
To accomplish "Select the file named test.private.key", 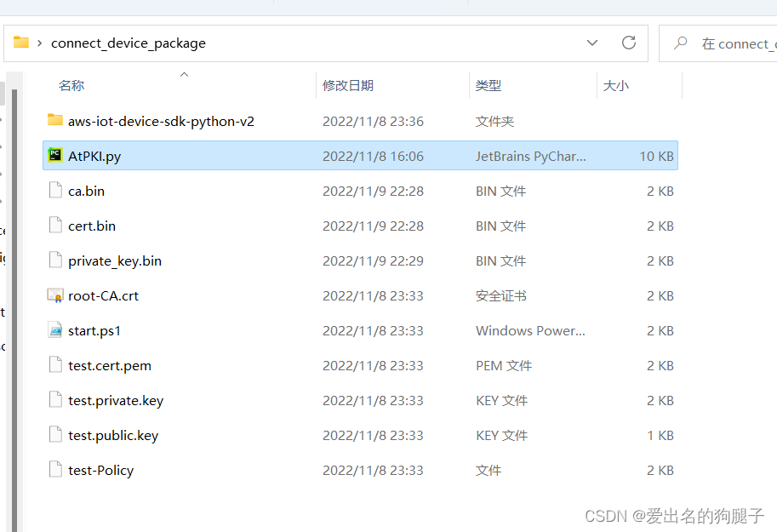I will click(x=116, y=401).
